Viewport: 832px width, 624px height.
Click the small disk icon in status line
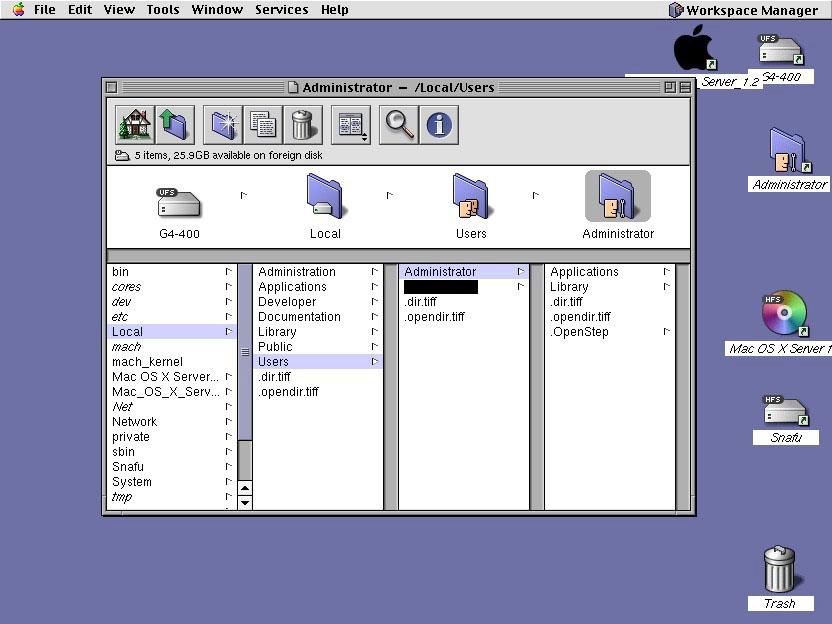click(x=122, y=155)
